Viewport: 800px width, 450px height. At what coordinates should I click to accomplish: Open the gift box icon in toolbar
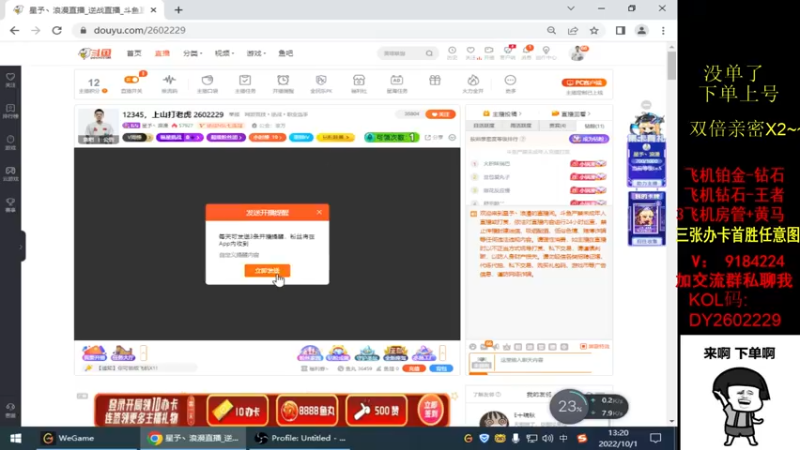tap(435, 80)
